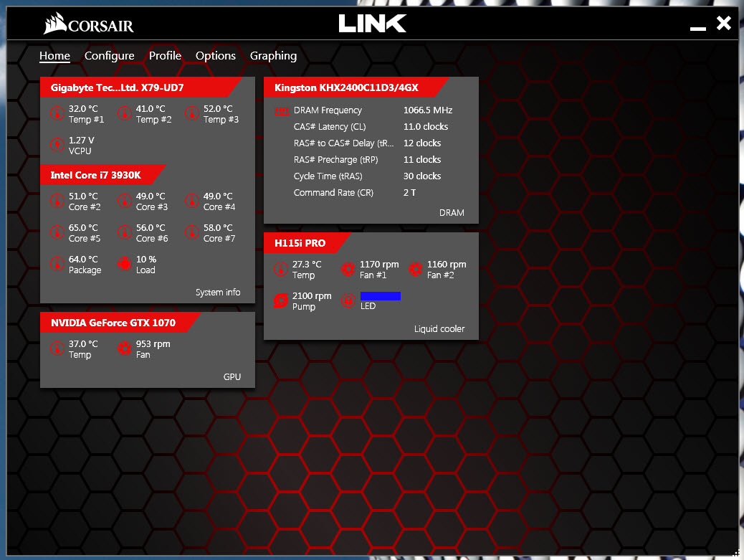Open the Home tab
Screen dimensions: 744x560
click(54, 55)
